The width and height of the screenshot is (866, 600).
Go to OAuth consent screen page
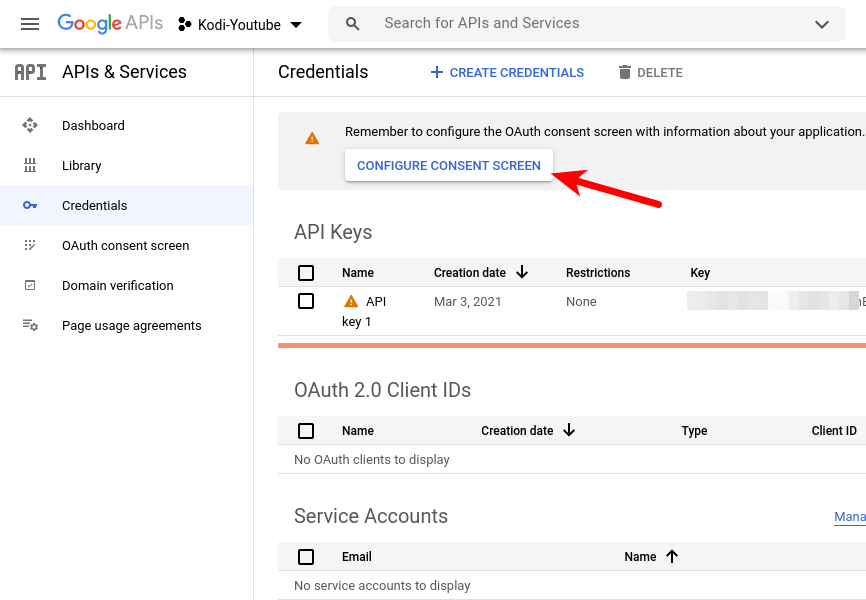coord(125,246)
